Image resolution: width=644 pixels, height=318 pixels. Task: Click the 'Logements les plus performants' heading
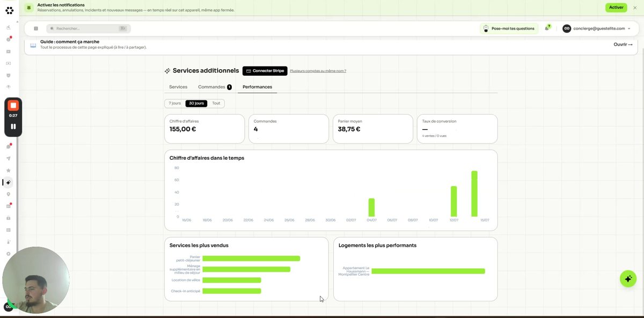coord(377,246)
